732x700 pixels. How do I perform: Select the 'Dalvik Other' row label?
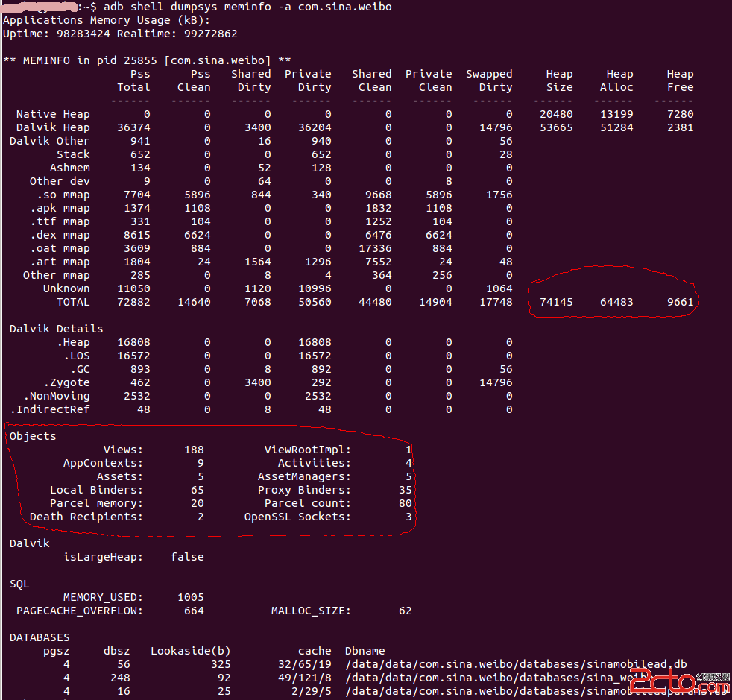click(x=49, y=141)
